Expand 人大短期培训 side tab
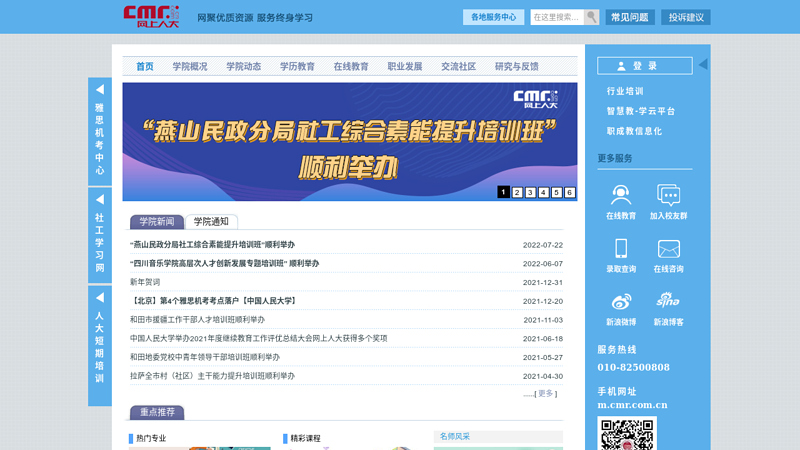800x450 pixels. 99,345
